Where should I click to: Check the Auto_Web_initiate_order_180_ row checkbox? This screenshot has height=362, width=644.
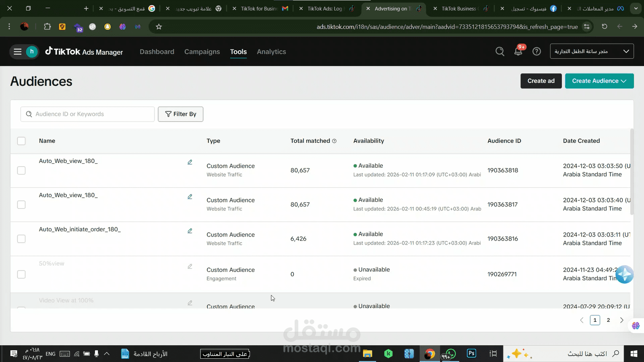pos(21,239)
